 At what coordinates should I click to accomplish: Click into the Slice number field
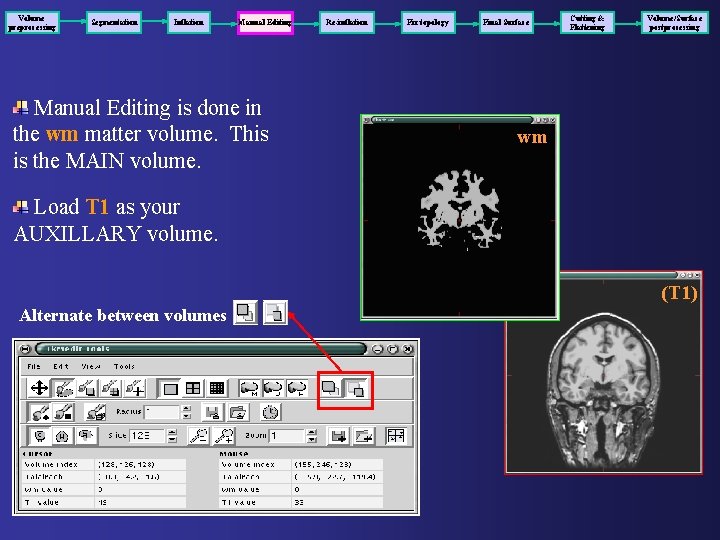pyautogui.click(x=147, y=436)
